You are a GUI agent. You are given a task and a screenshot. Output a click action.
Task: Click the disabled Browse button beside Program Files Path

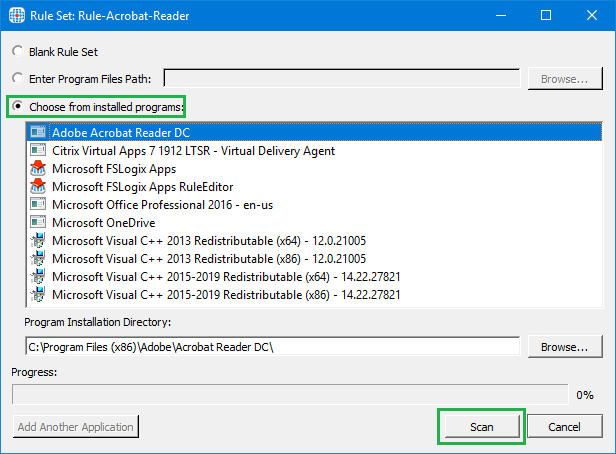click(x=565, y=79)
